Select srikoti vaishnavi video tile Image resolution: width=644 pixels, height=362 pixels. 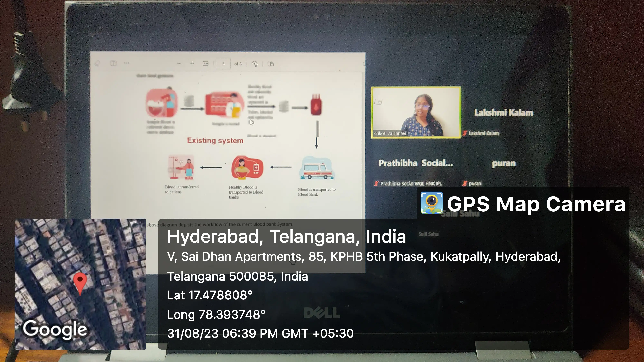click(416, 112)
